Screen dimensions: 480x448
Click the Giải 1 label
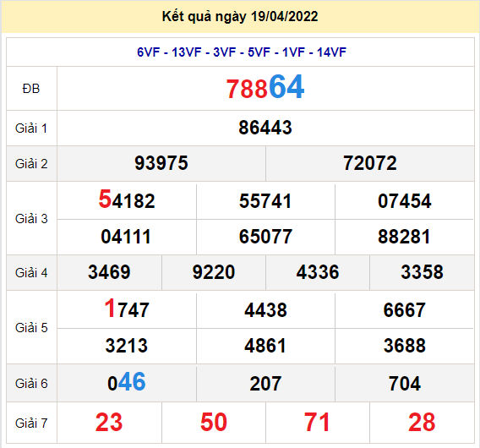point(31,128)
